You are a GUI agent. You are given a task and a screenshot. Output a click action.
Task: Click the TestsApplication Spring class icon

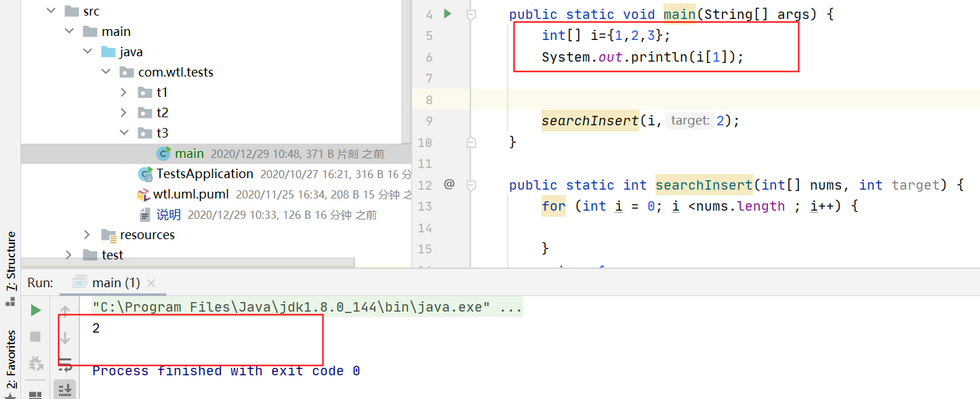145,174
